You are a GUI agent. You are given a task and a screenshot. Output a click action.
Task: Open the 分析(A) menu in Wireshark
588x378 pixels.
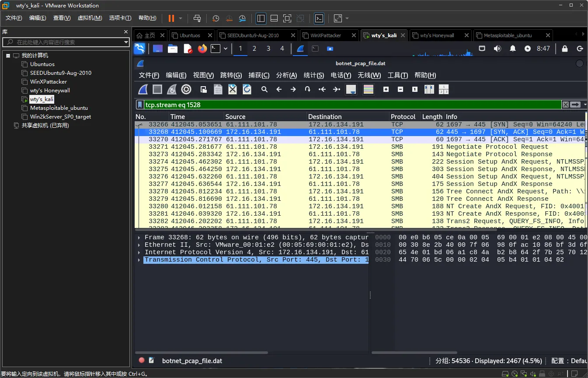click(x=286, y=75)
